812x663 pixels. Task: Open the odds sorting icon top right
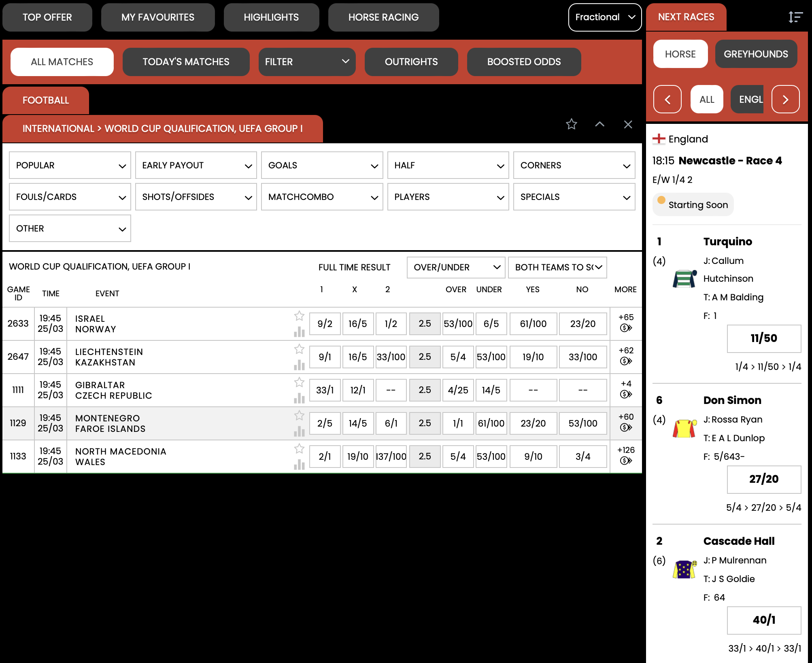point(795,17)
